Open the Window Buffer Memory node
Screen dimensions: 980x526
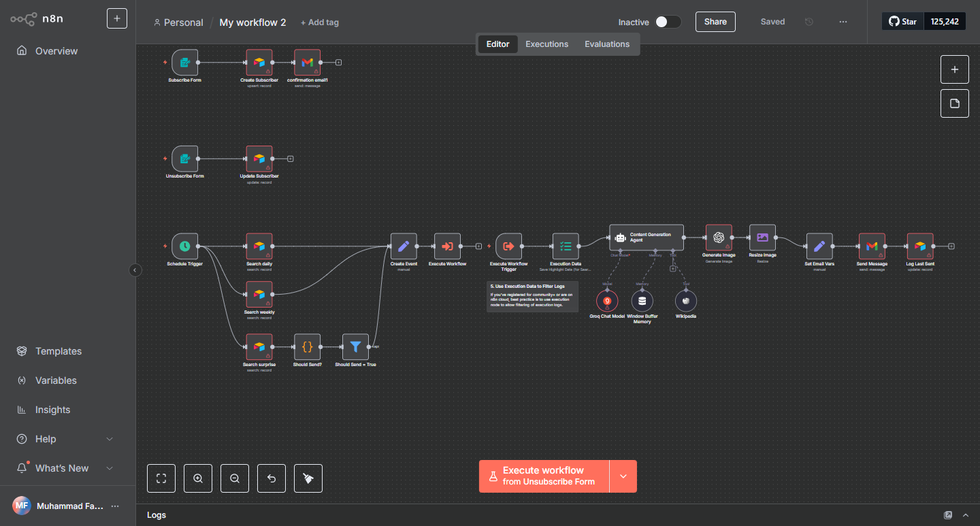642,301
